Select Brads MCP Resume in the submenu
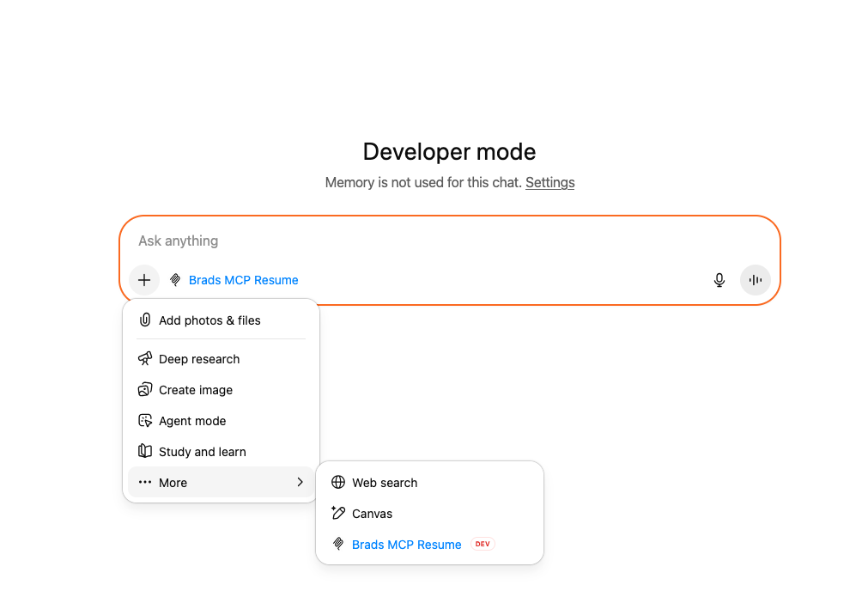Viewport: 868px width, 591px height. pos(429,545)
